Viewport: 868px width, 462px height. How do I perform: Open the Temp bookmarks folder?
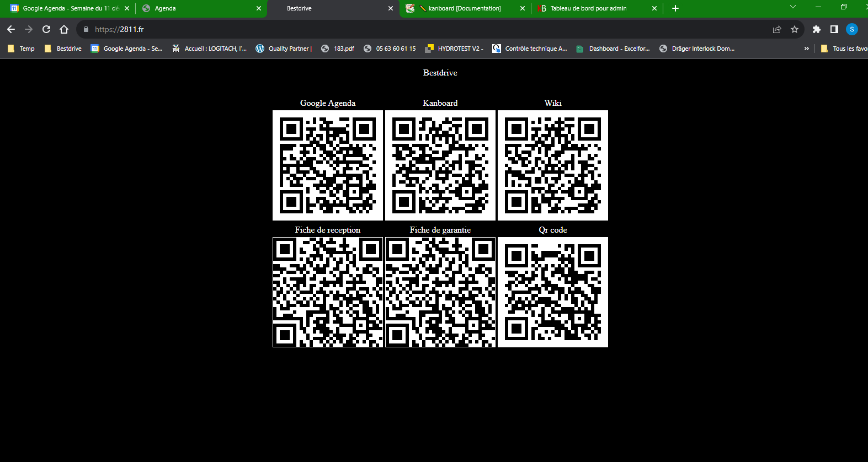coord(21,49)
